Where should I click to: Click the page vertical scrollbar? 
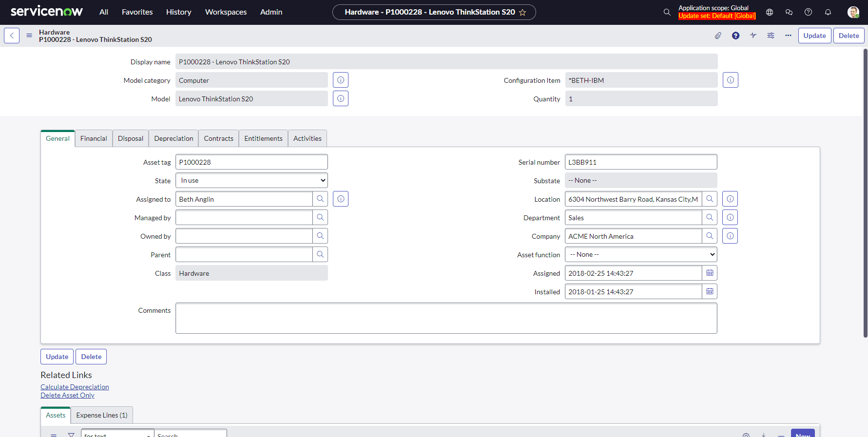[x=866, y=192]
